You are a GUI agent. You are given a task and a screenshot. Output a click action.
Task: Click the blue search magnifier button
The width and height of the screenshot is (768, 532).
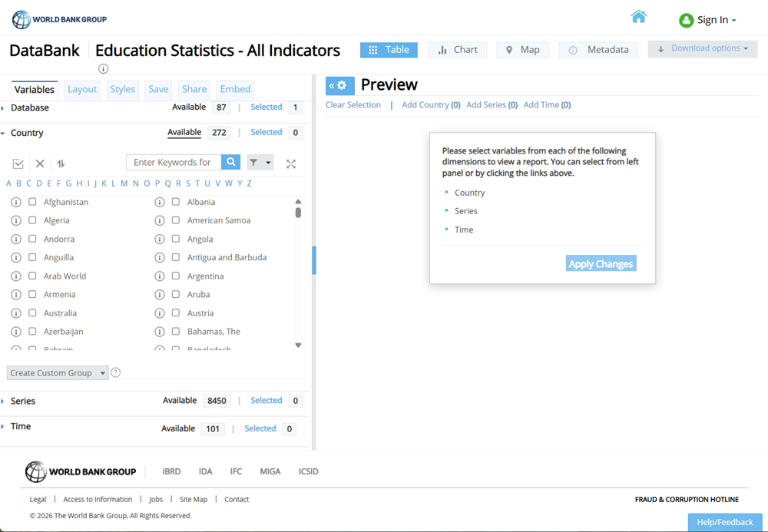(230, 162)
